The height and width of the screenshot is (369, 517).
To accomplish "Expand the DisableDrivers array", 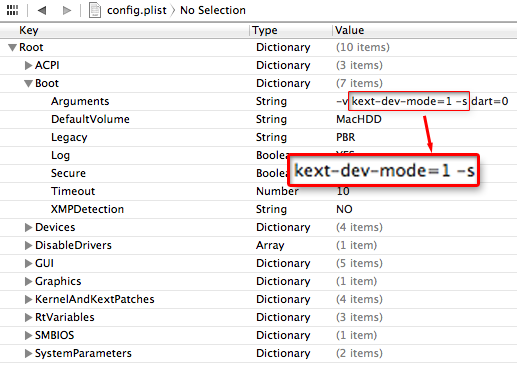I will coord(28,245).
